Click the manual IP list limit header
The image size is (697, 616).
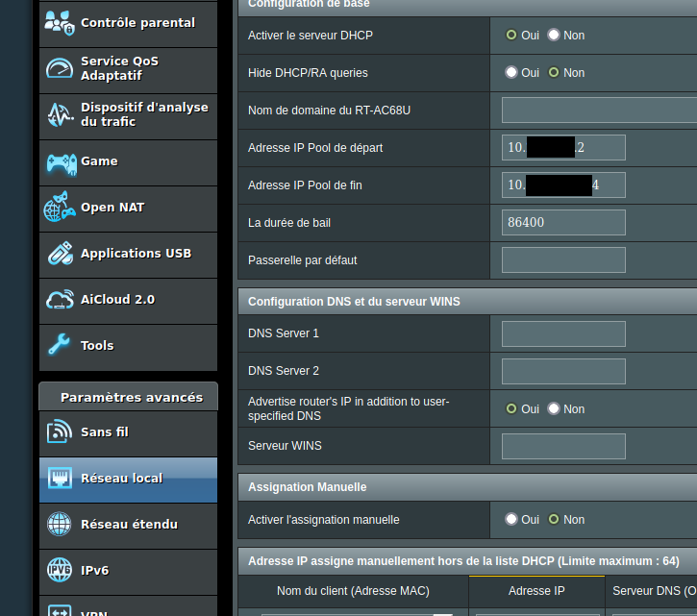(467, 561)
